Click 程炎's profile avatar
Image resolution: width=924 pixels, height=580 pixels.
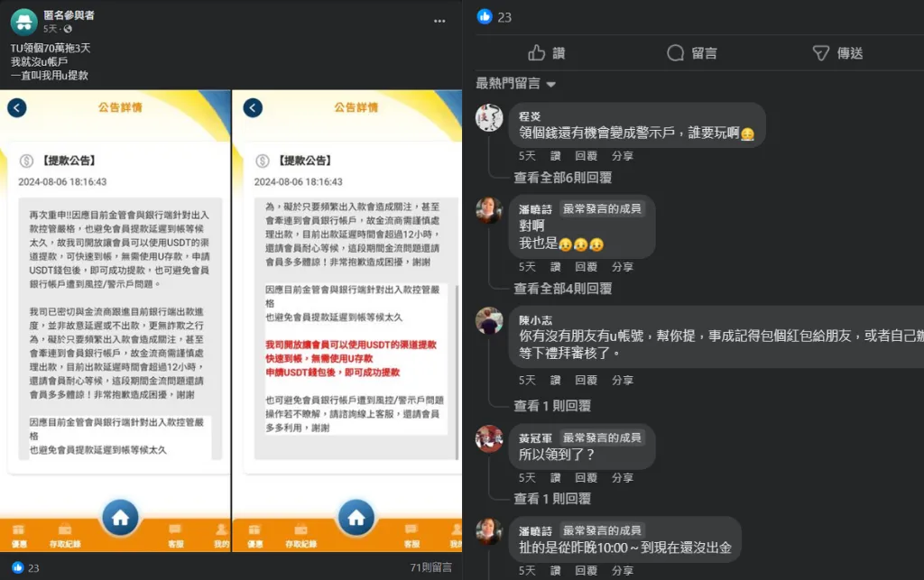point(488,117)
